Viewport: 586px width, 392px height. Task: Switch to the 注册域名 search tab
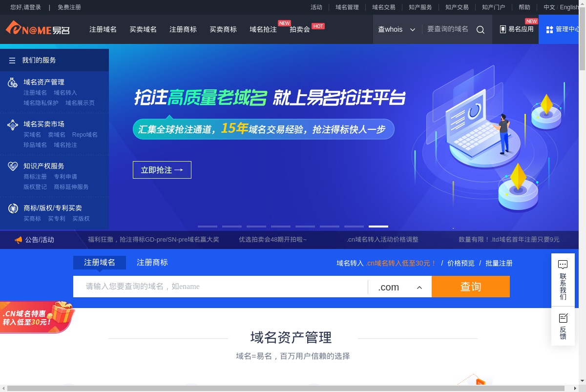100,263
